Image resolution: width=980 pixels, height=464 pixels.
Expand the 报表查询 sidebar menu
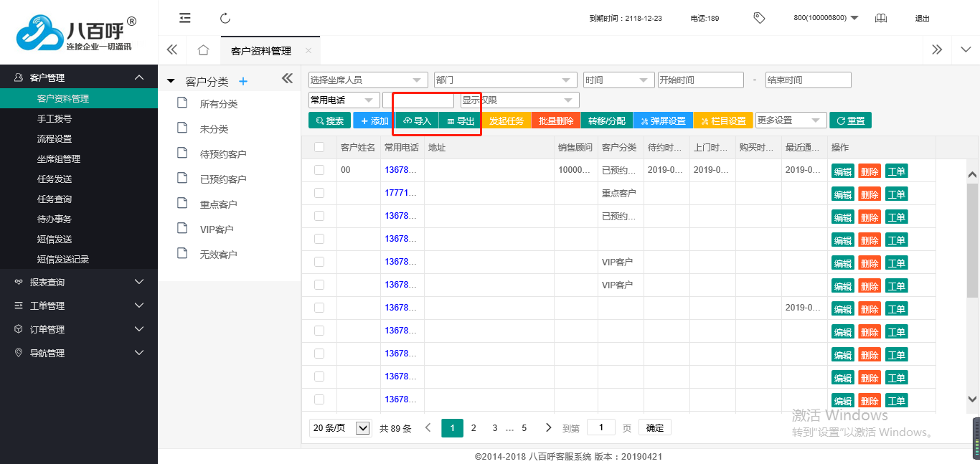79,282
